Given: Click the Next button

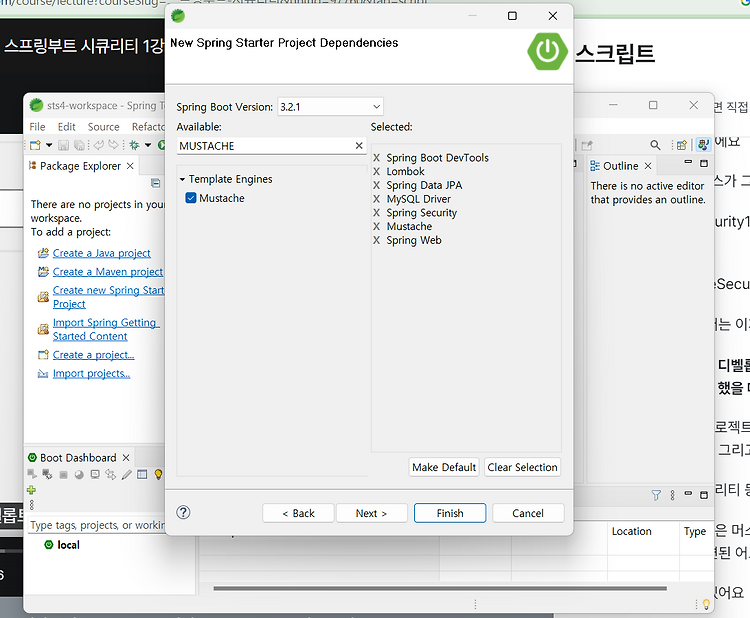Looking at the screenshot, I should point(372,513).
